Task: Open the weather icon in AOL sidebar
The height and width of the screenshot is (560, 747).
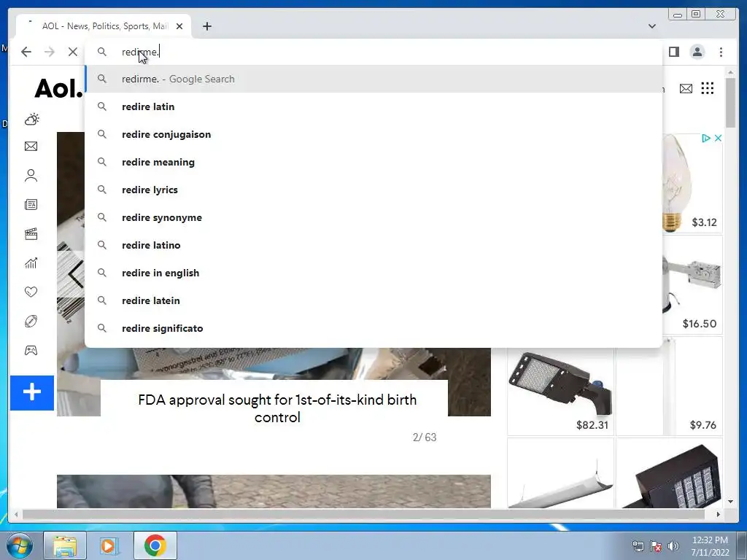Action: (31, 119)
